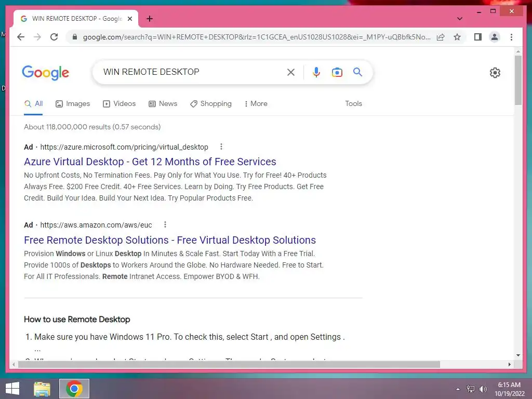
Task: Clear the Google search box
Action: tap(291, 72)
